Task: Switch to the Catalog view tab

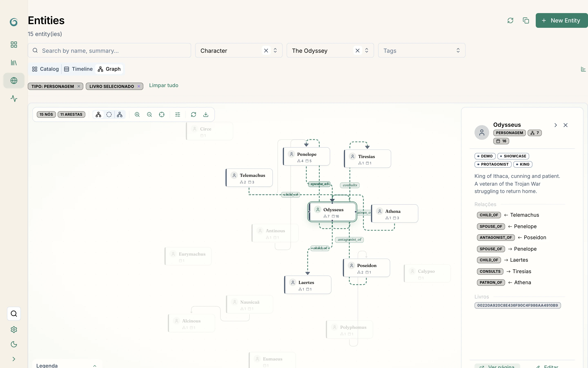Action: coord(46,69)
